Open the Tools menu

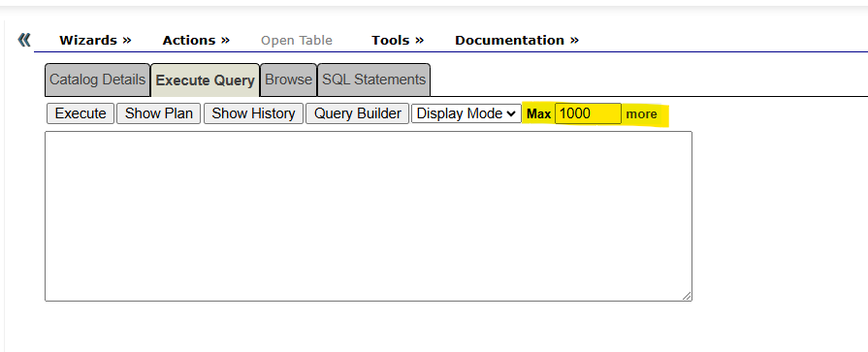(398, 41)
